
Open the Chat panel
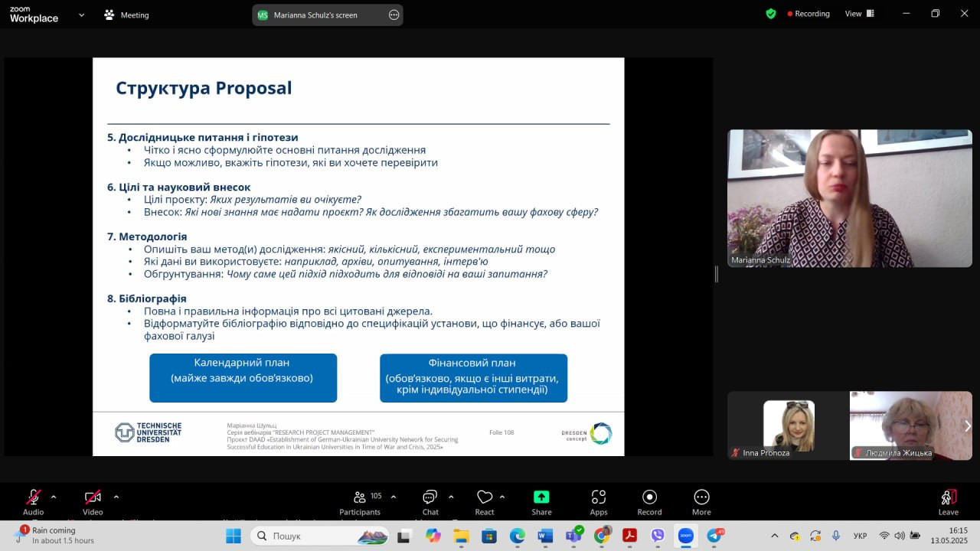point(430,502)
